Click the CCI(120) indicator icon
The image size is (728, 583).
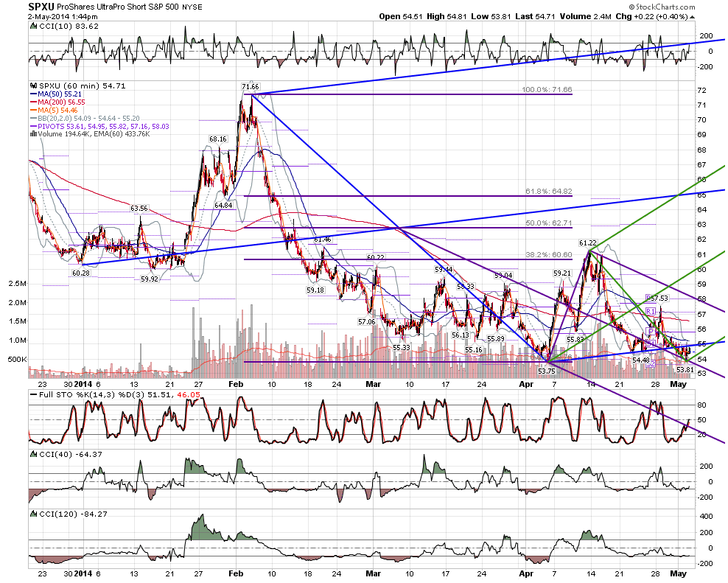(x=33, y=514)
